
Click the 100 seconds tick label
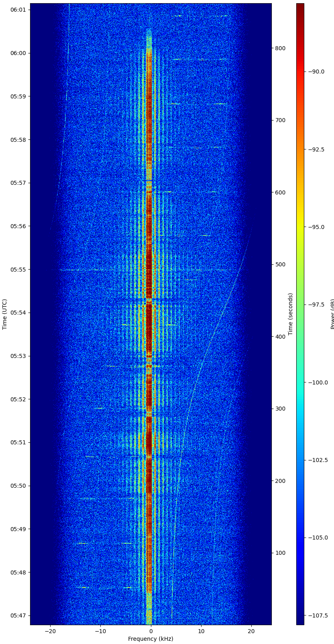click(280, 553)
